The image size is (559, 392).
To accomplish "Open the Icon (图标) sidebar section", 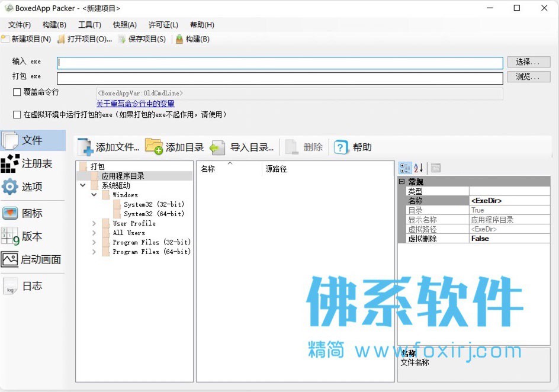I will [x=22, y=213].
